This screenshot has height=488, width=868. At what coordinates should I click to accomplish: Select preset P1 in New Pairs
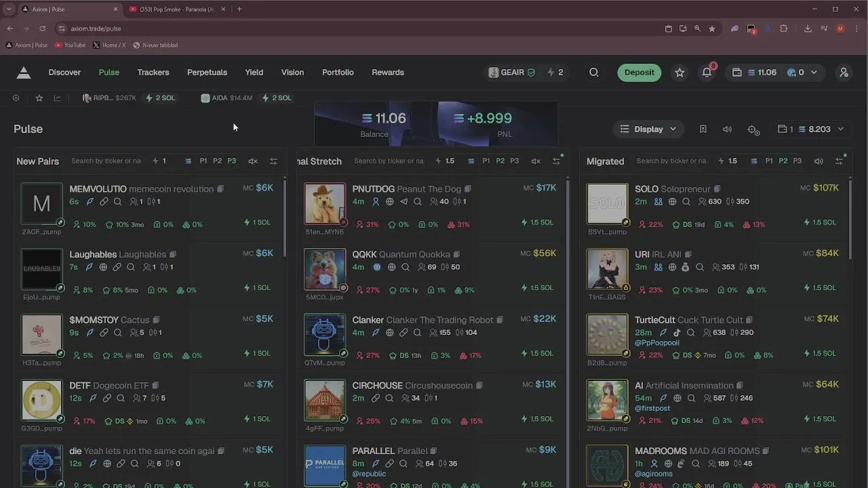[203, 161]
